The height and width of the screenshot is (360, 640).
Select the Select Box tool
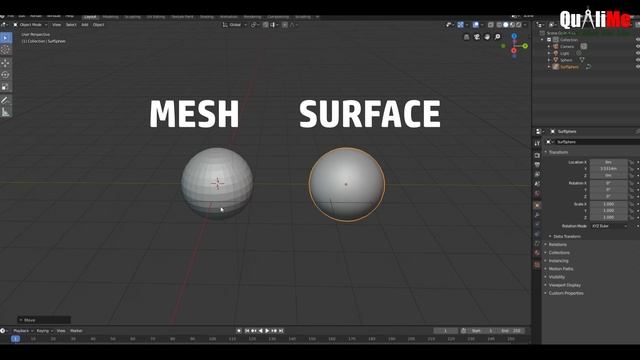(5, 38)
